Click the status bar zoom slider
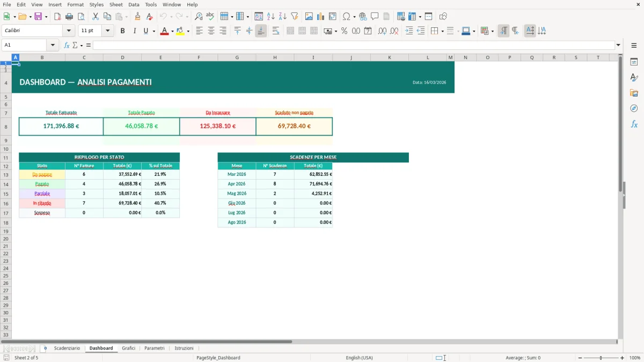Image resolution: width=644 pixels, height=362 pixels. click(x=601, y=358)
